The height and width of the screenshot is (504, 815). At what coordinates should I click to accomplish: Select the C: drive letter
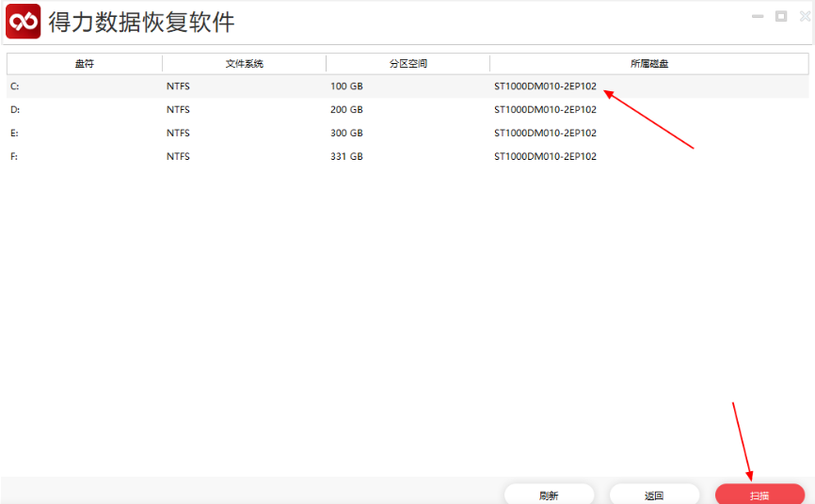15,87
